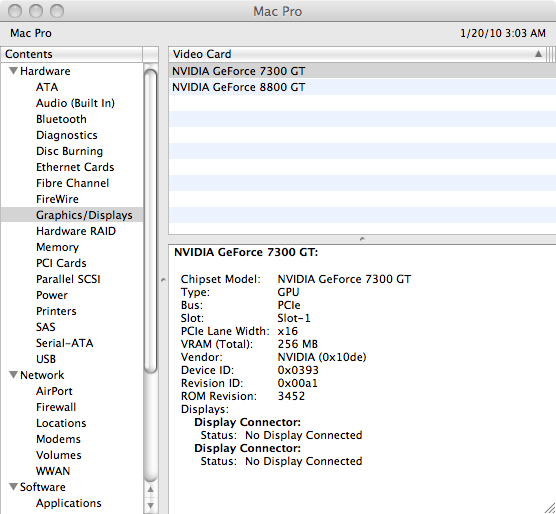Open Applications under Software
This screenshot has height=514, width=556.
click(68, 503)
